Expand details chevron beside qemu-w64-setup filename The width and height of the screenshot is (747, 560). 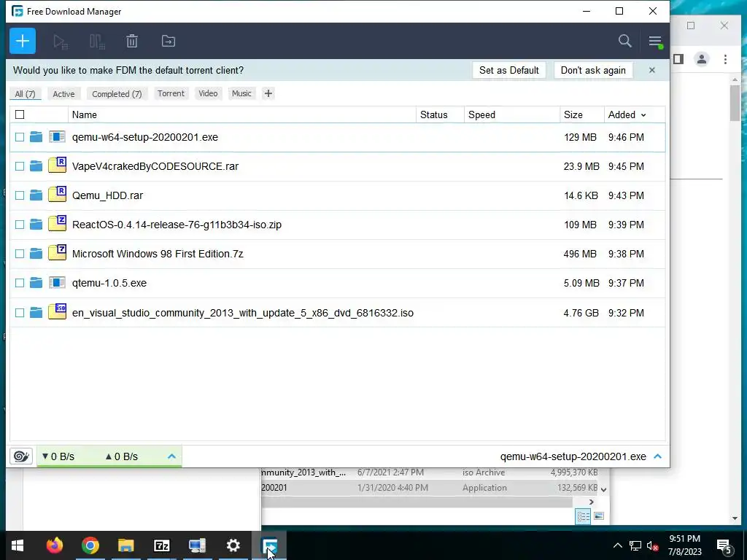(x=658, y=456)
